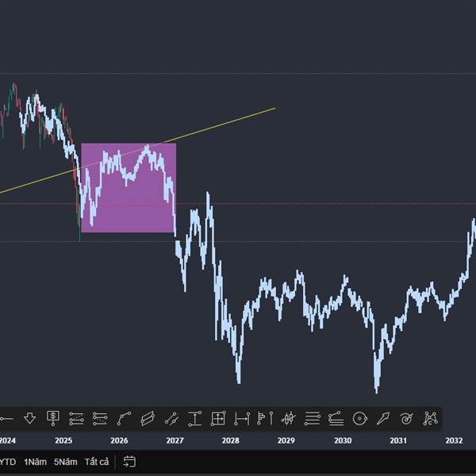This screenshot has width=476, height=476.
Task: Select the Short Position tool icon
Action: [x=100, y=419]
